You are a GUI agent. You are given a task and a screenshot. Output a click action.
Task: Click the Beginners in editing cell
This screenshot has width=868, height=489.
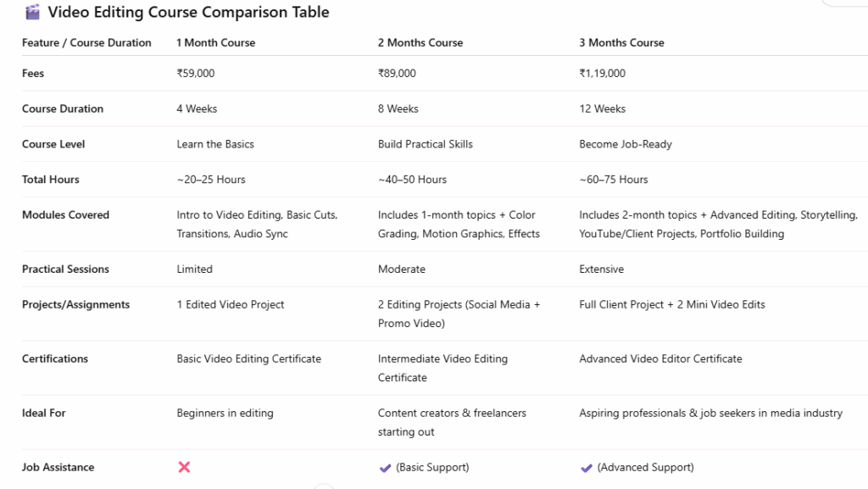point(225,413)
